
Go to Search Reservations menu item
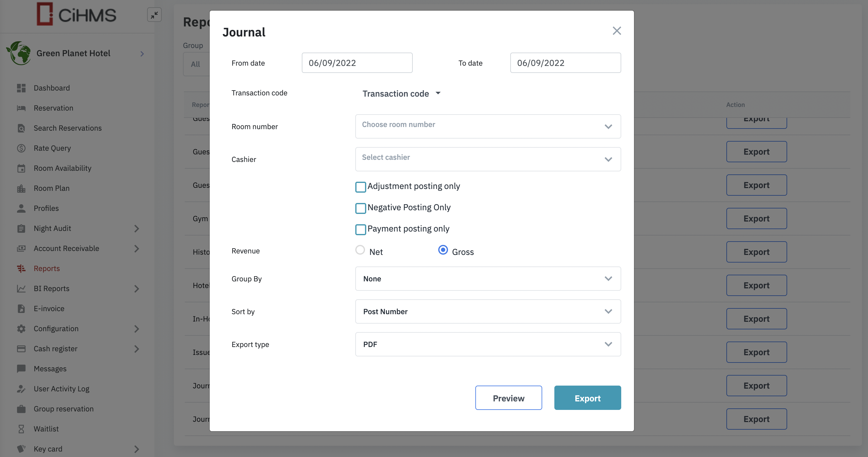pyautogui.click(x=67, y=128)
